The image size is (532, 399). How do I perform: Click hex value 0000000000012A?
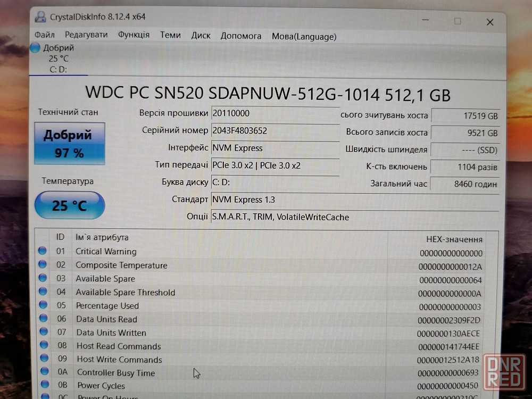coord(450,267)
